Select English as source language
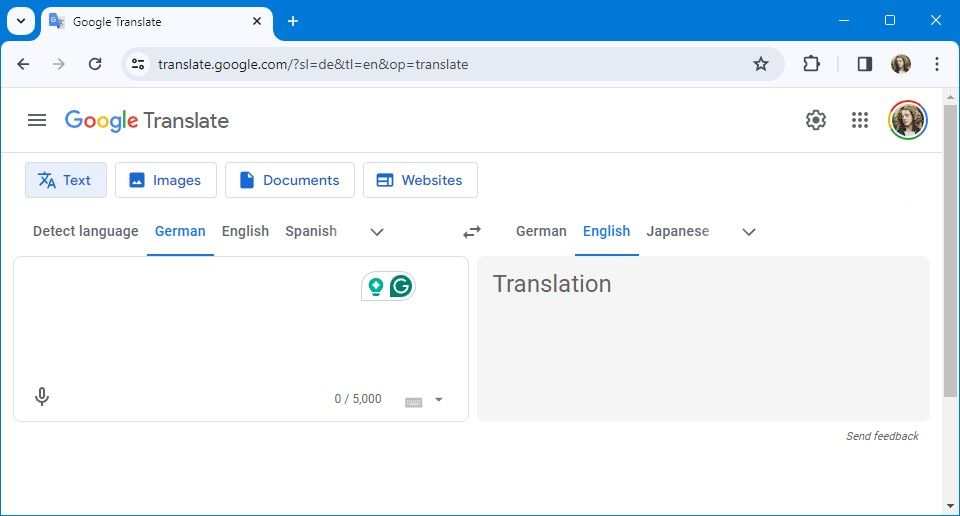960x516 pixels. click(x=245, y=231)
